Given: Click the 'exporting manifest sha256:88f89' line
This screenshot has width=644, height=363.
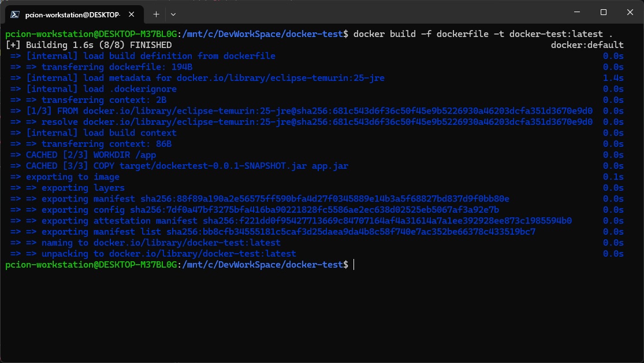Looking at the screenshot, I should pos(259,199).
